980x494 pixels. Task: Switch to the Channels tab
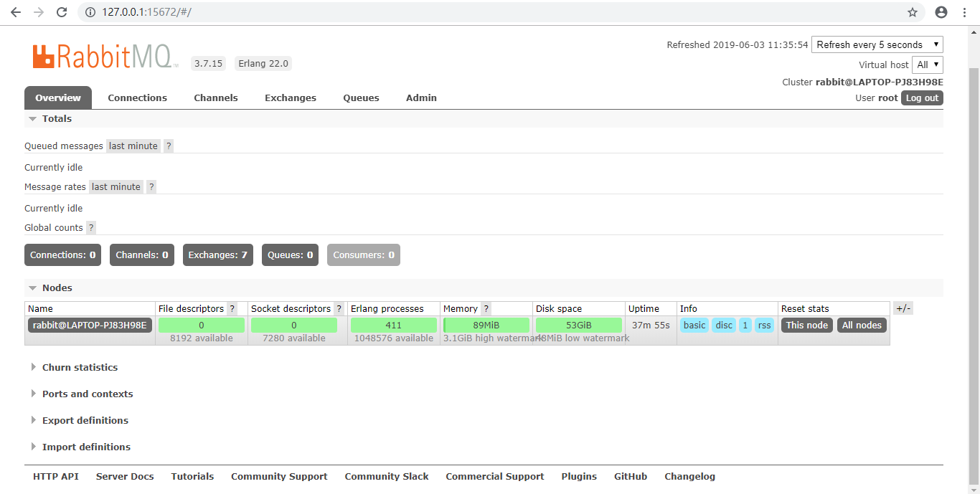coord(216,98)
